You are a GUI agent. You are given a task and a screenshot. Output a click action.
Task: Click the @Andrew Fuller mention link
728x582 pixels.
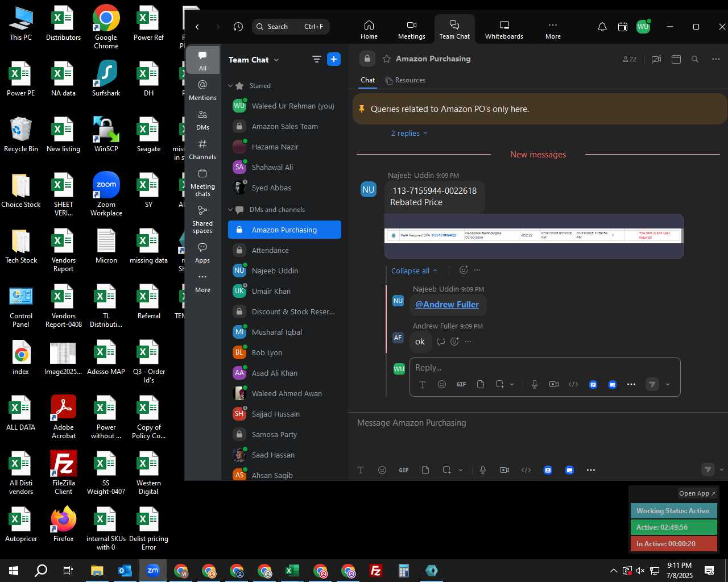447,305
